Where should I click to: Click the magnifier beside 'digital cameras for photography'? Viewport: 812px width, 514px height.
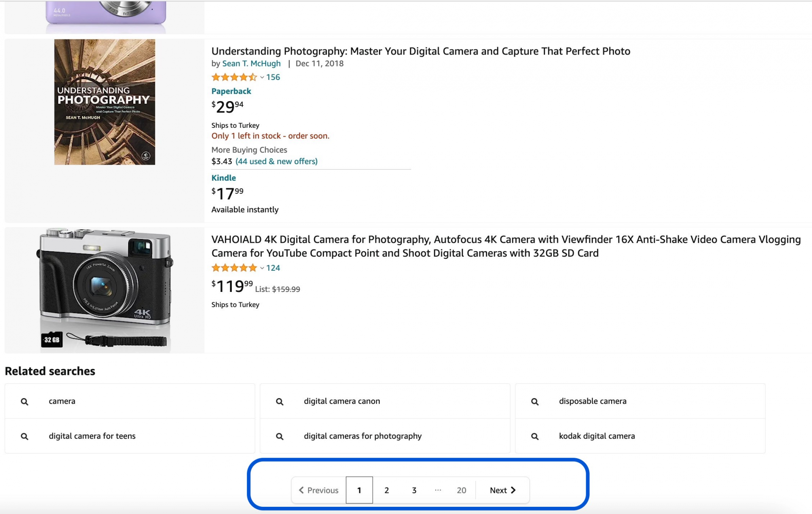[280, 436]
